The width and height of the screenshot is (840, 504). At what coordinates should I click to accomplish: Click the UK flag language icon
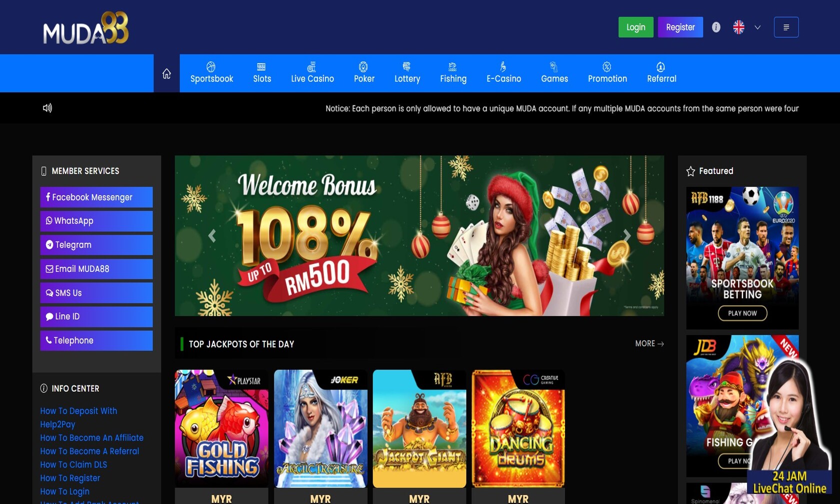click(738, 27)
